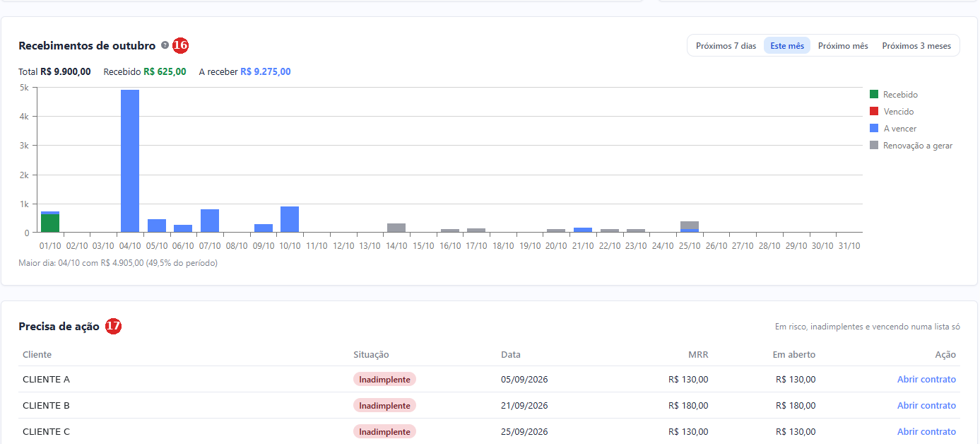
Task: Pick the gray renewal bar at 14/10
Action: (396, 228)
